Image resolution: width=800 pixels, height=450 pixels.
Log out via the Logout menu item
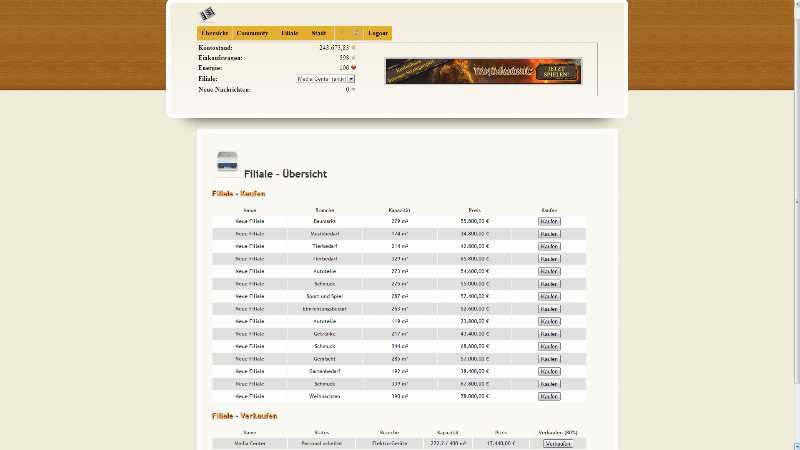378,33
